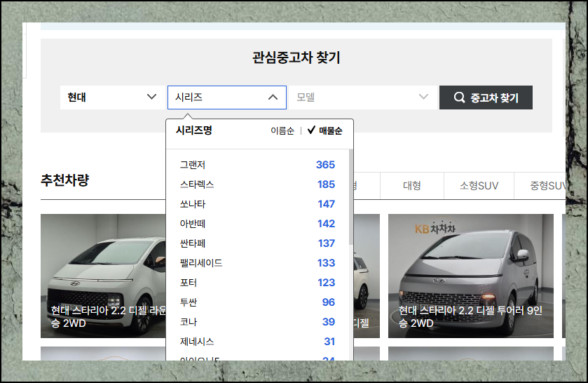Click the down chevron in 현대 box
This screenshot has height=383, width=588.
pyautogui.click(x=151, y=97)
